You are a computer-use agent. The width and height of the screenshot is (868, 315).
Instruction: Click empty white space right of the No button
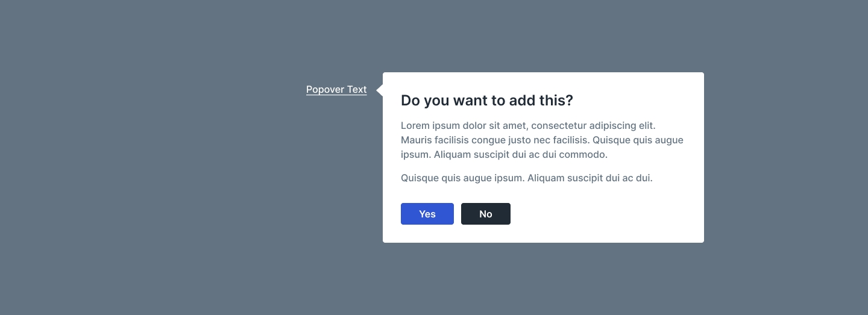coord(603,214)
